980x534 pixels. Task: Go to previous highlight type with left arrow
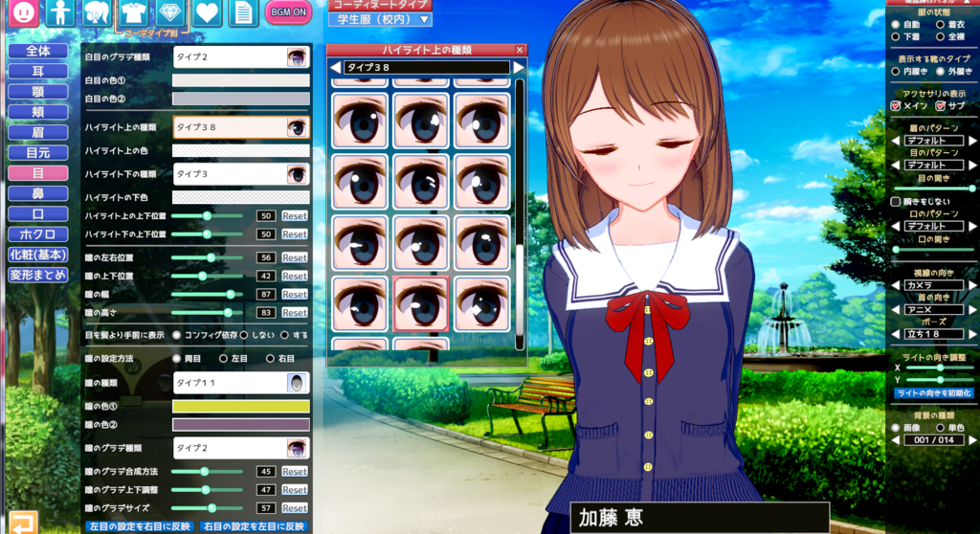(336, 67)
